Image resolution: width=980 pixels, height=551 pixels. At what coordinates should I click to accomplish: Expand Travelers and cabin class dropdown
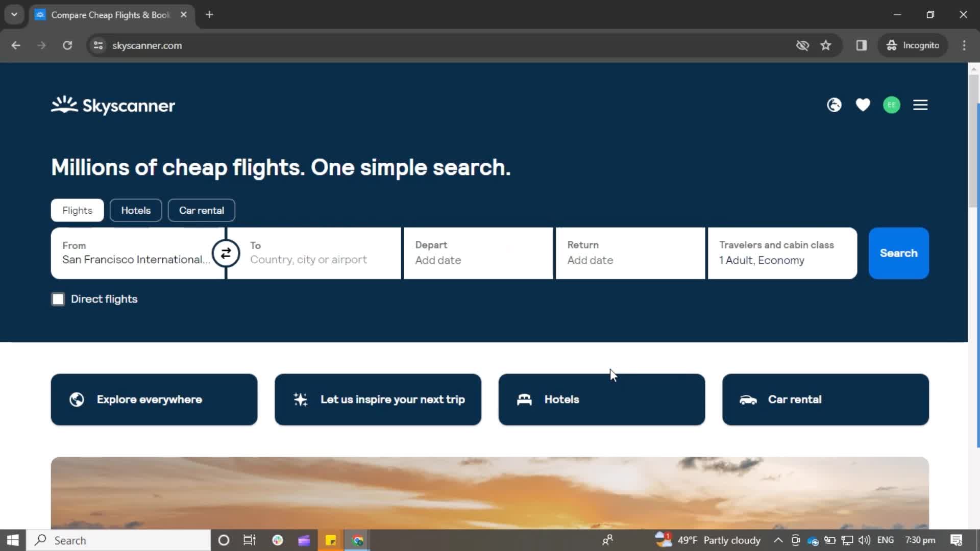[x=783, y=253]
